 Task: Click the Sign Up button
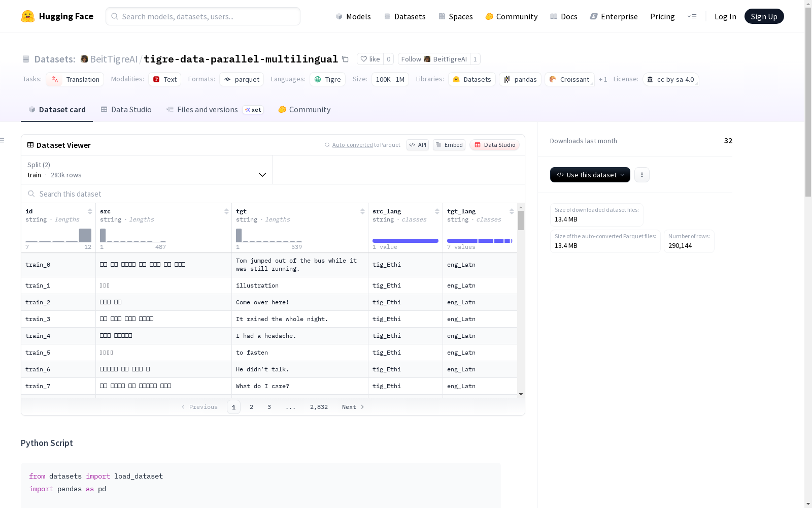(764, 16)
